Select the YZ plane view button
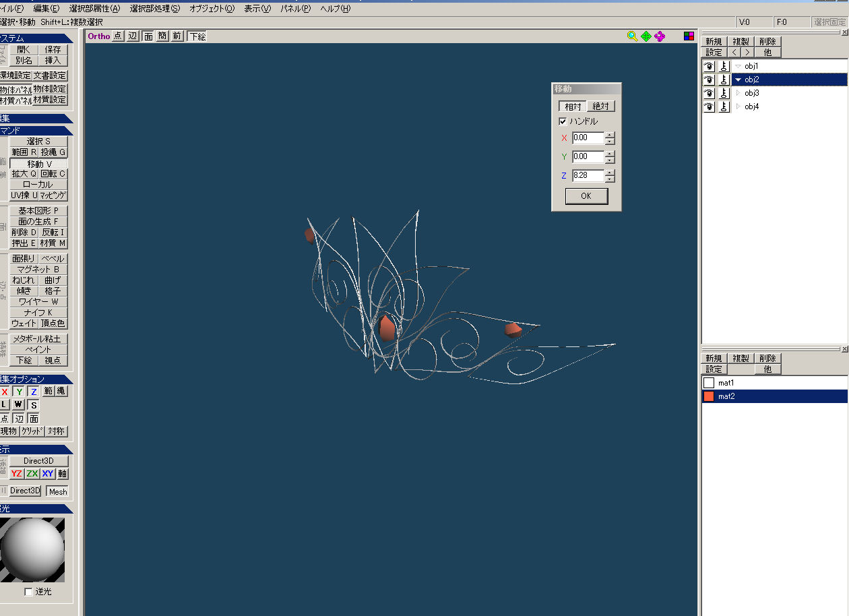The height and width of the screenshot is (616, 849). [17, 474]
